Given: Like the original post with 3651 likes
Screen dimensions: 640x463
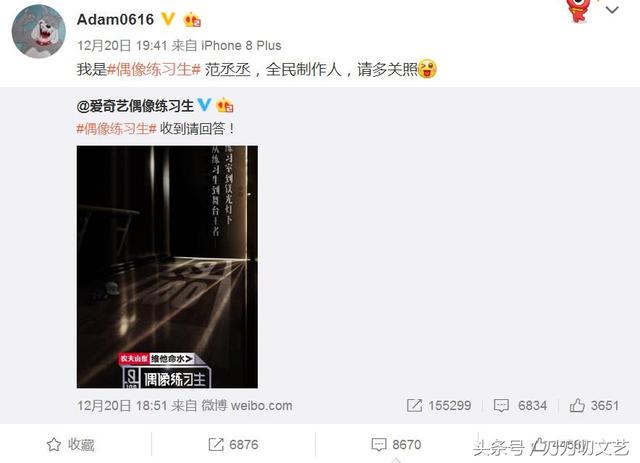Looking at the screenshot, I should 594,405.
